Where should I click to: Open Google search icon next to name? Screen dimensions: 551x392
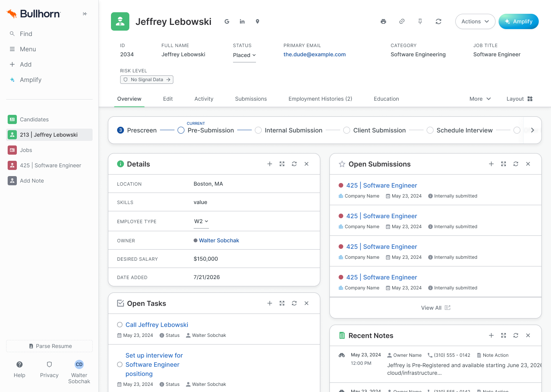point(227,21)
